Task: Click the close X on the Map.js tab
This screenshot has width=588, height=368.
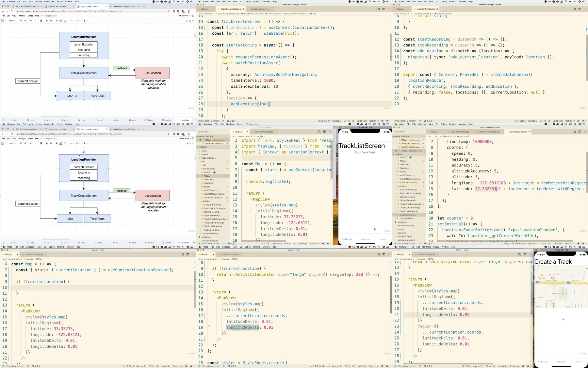Action: click(x=247, y=131)
